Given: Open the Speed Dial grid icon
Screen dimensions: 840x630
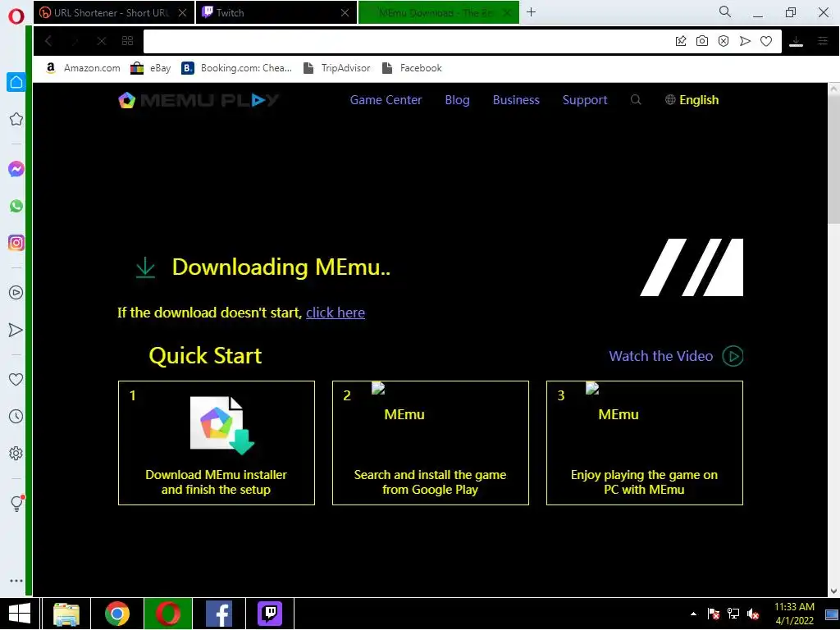Looking at the screenshot, I should 127,41.
